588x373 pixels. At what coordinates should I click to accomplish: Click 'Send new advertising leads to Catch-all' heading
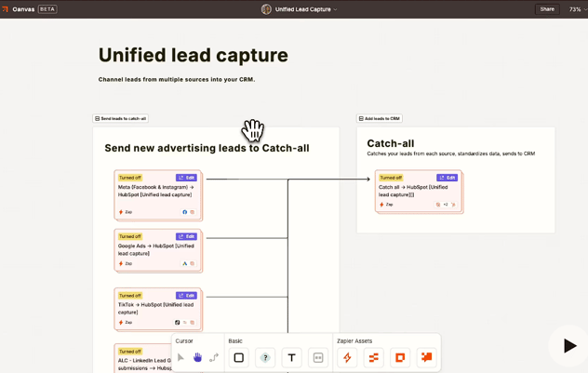click(x=207, y=148)
